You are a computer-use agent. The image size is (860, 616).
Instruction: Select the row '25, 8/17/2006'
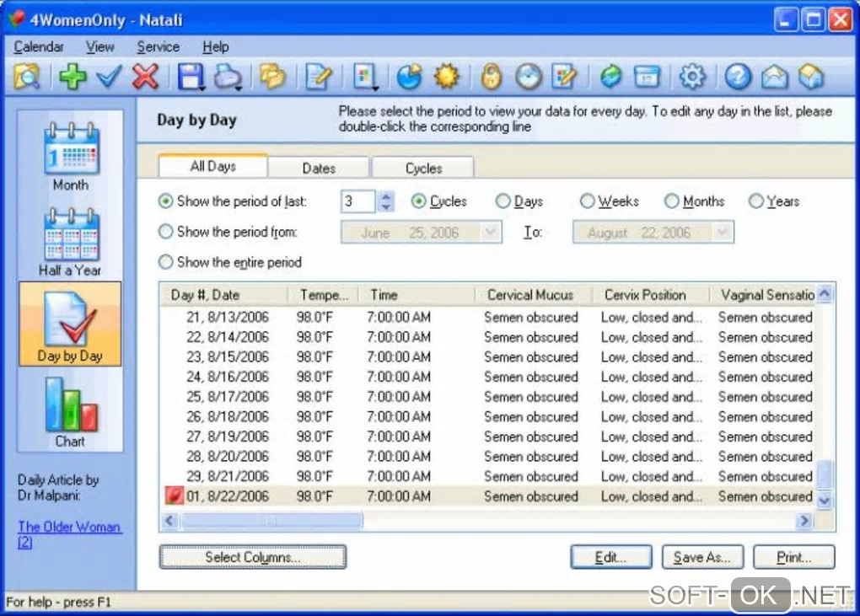point(488,396)
